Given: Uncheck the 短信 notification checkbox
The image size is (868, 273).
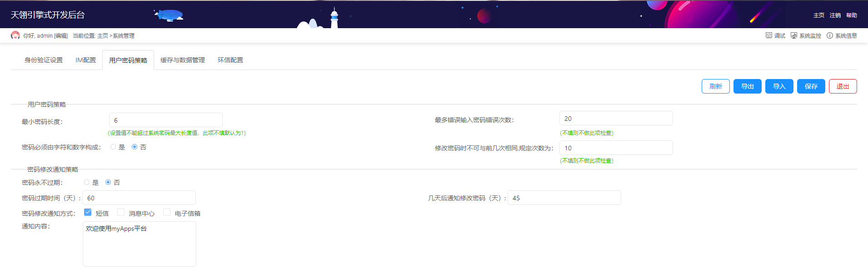Looking at the screenshot, I should pos(88,212).
